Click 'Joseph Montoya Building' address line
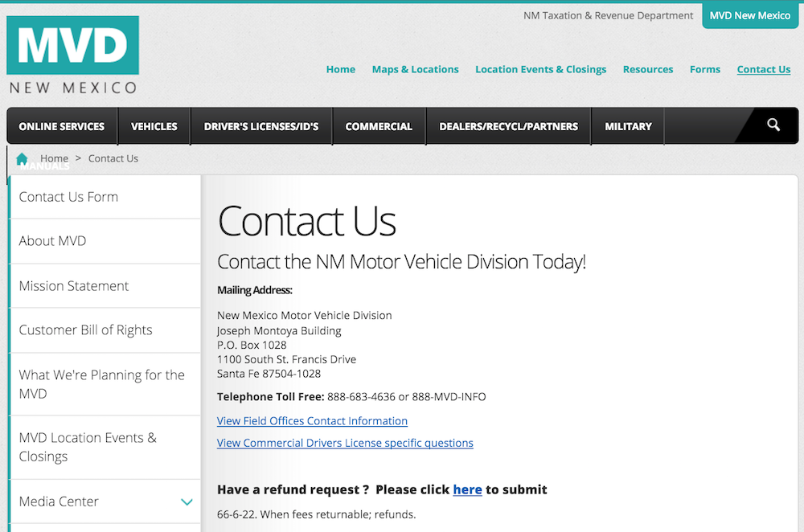 pos(279,330)
